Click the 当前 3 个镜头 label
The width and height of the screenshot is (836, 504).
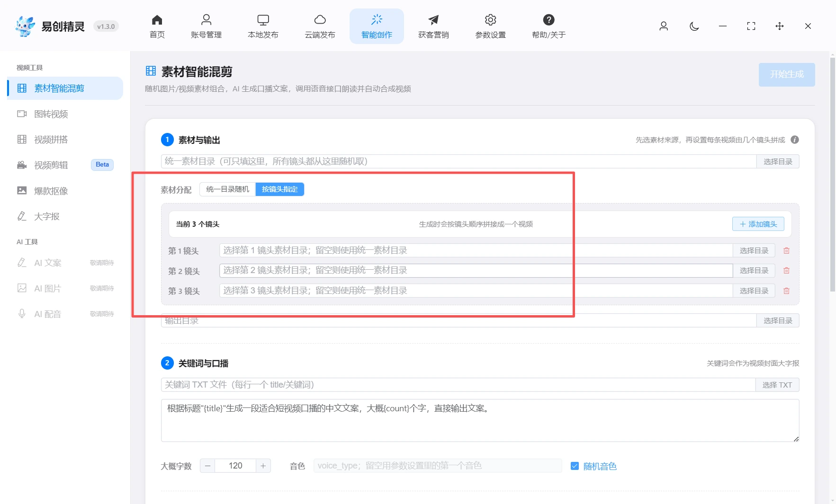(198, 224)
